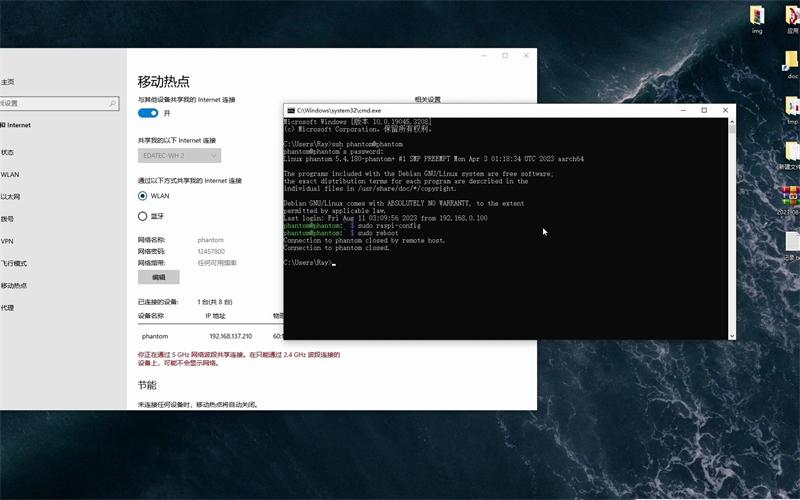Open the 移动热点 settings page
Viewport: 800px width, 500px height.
(14, 285)
